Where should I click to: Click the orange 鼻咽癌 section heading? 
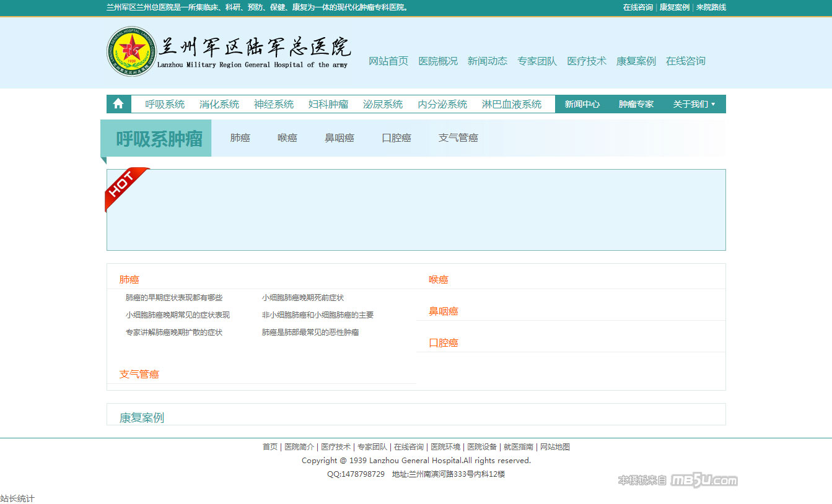[x=443, y=311]
